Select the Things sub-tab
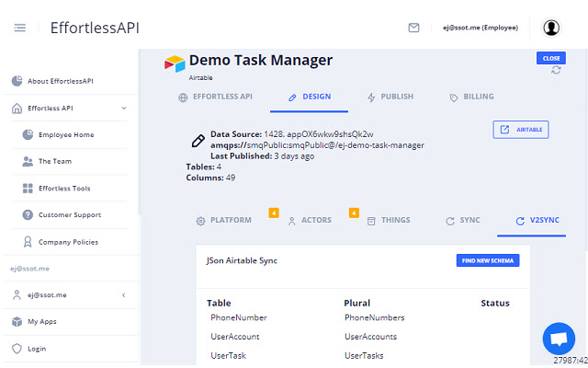588x368 pixels. [388, 221]
